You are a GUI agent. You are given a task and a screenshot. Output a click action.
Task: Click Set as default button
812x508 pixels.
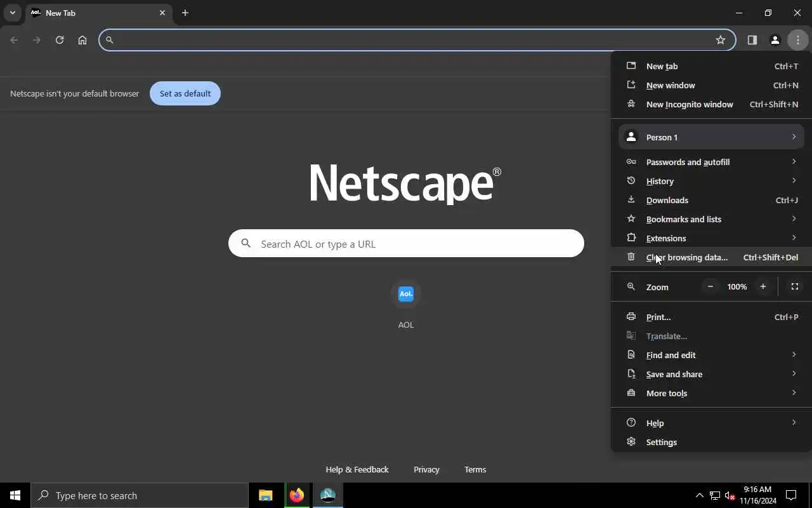click(x=185, y=93)
